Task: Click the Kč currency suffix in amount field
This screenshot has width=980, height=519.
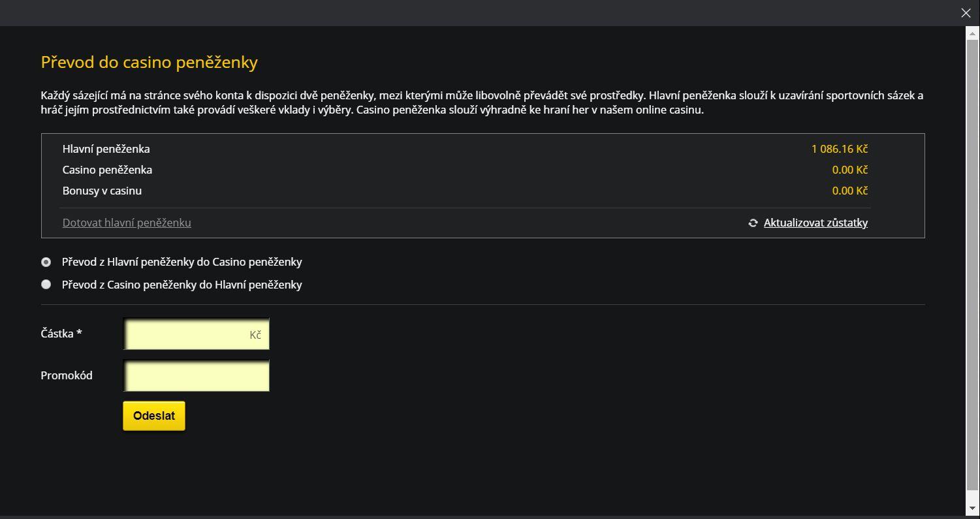Action: (x=255, y=335)
